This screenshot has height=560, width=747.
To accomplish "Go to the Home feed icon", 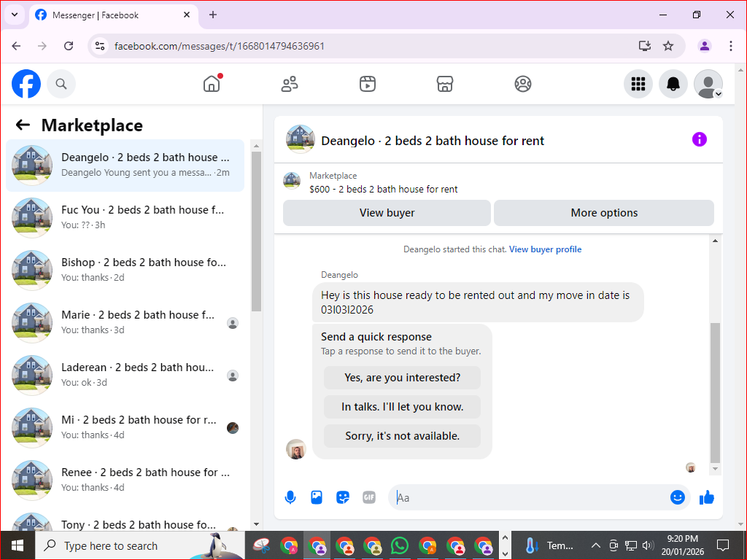I will pyautogui.click(x=212, y=84).
